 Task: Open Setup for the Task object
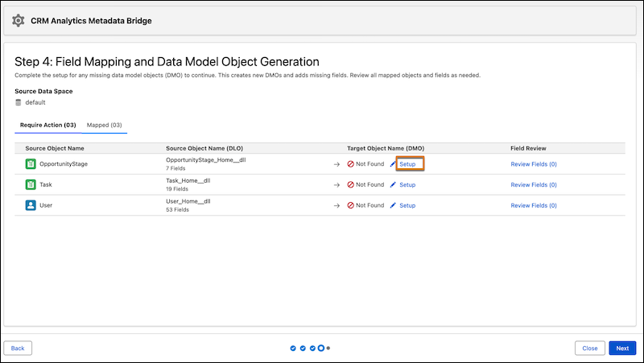[x=407, y=185]
